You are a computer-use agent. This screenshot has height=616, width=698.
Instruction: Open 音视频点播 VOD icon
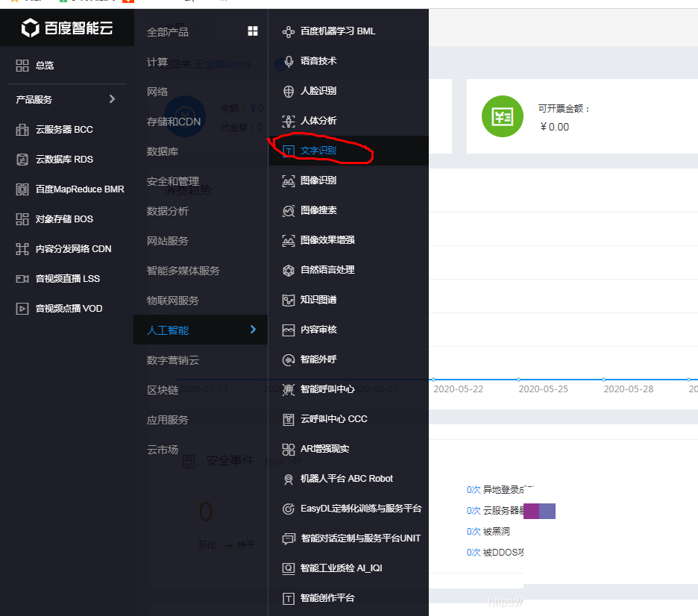click(22, 309)
